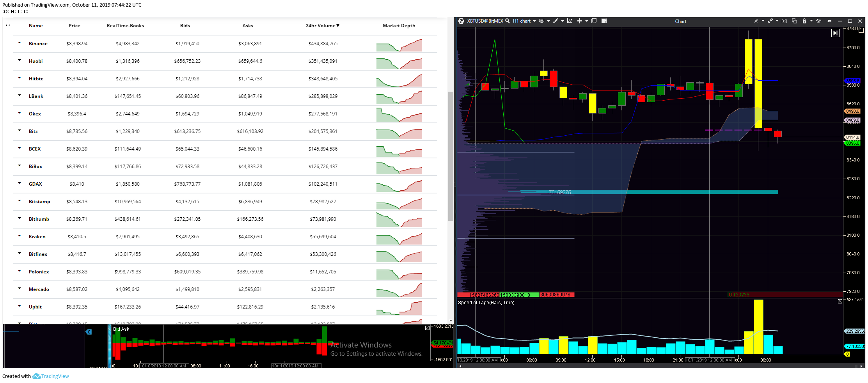
Task: Sort by the Bids column header
Action: pos(185,26)
